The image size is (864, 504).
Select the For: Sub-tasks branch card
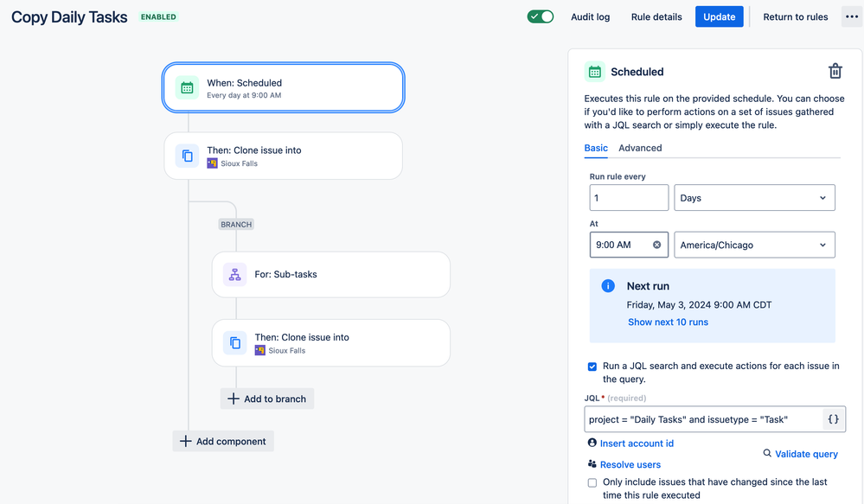point(330,274)
